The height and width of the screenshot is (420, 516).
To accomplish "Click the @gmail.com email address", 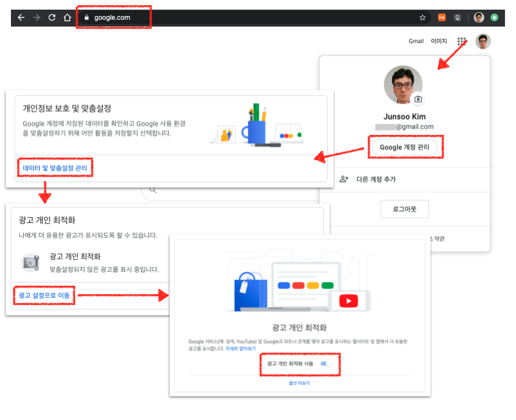I will pyautogui.click(x=404, y=127).
